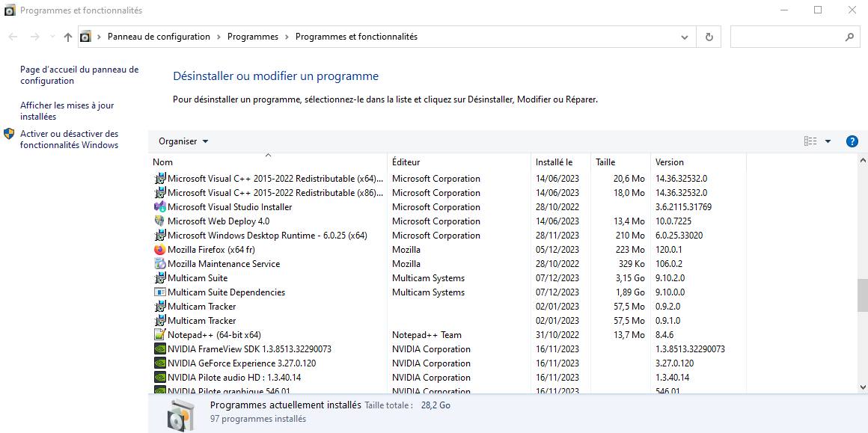Click the scrollbar up arrow
The height and width of the screenshot is (433, 868).
(x=862, y=160)
